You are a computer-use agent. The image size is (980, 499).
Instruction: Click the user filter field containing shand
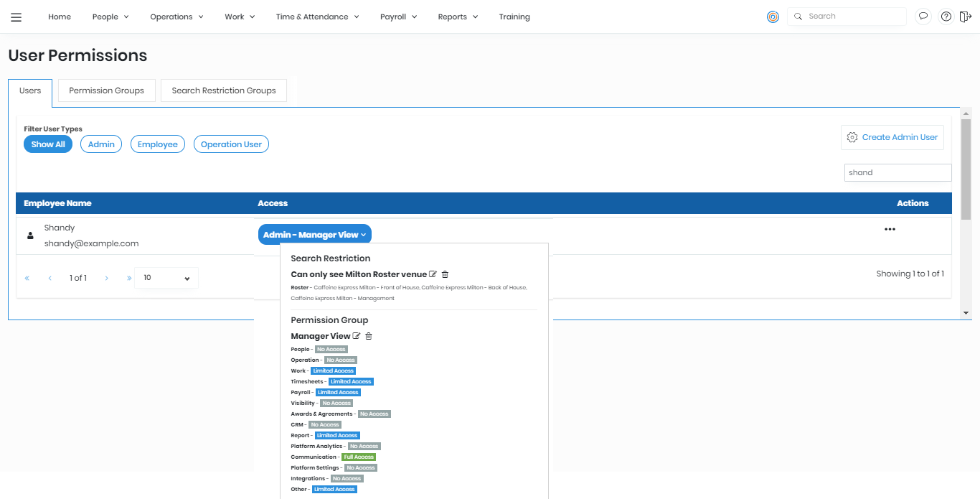897,172
